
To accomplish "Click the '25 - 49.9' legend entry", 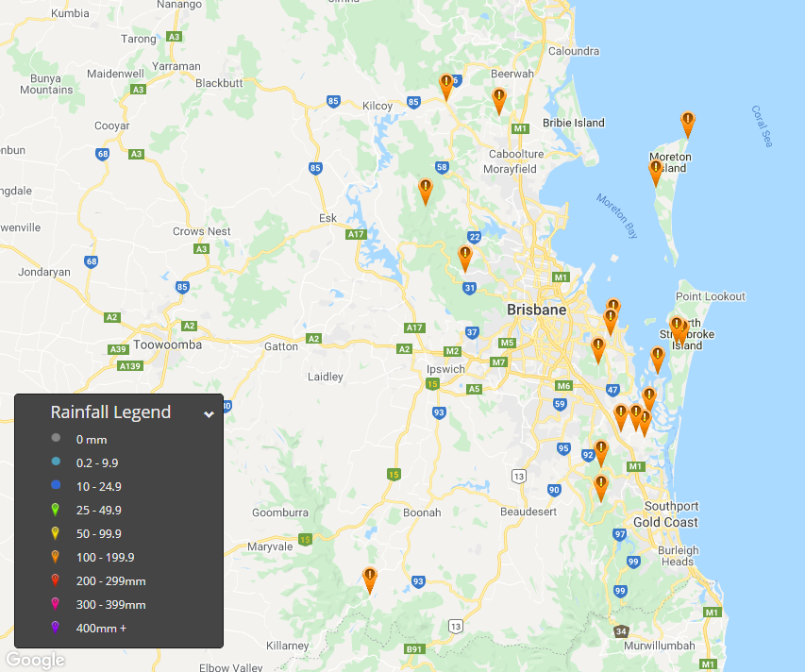I will click(x=98, y=511).
